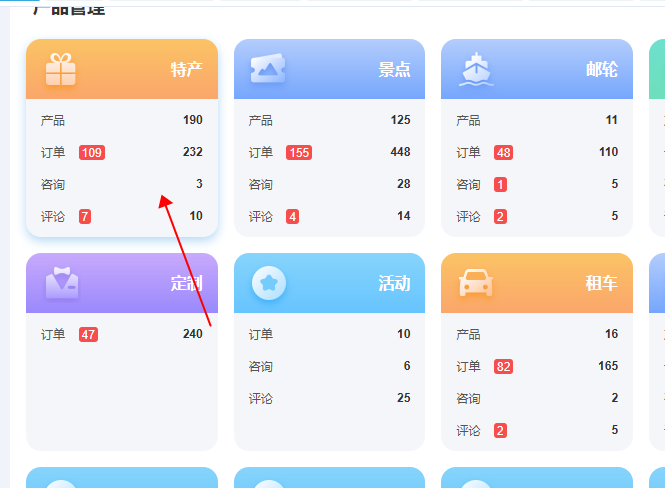Click red badge 82 in 租车 orders

pyautogui.click(x=504, y=367)
